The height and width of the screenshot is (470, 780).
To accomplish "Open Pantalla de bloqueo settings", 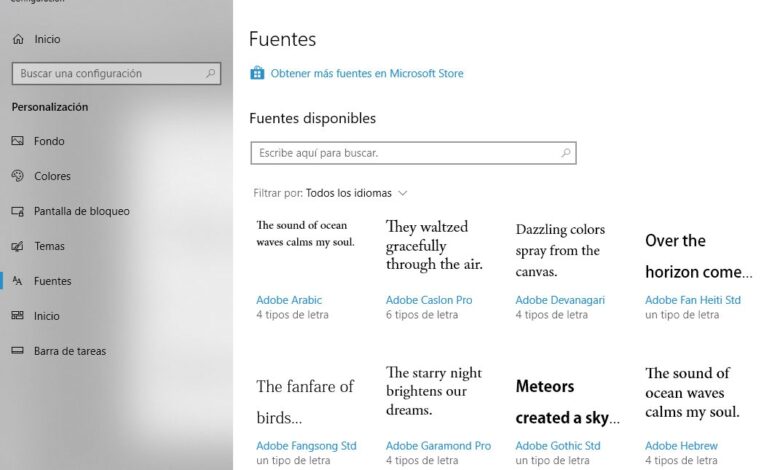I will tap(82, 211).
